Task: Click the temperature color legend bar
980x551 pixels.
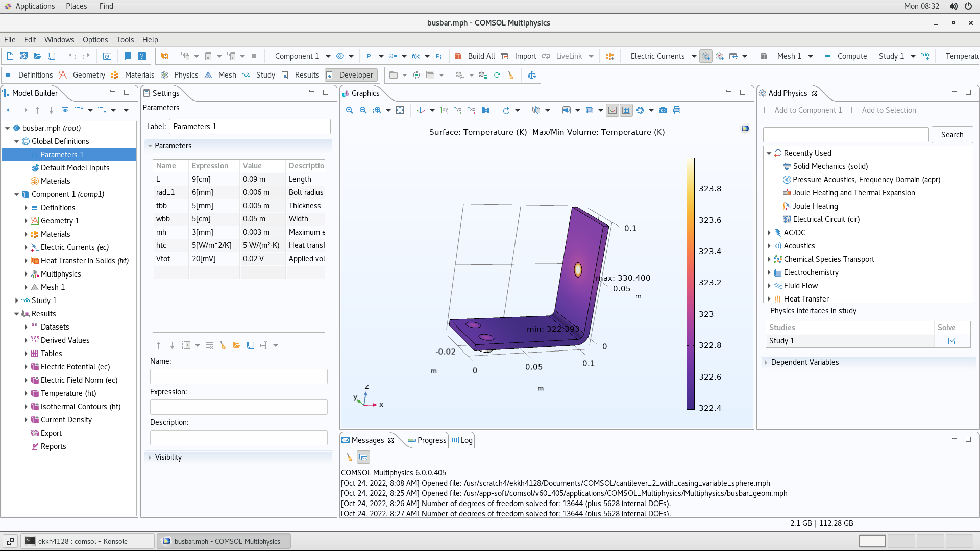Action: click(690, 284)
